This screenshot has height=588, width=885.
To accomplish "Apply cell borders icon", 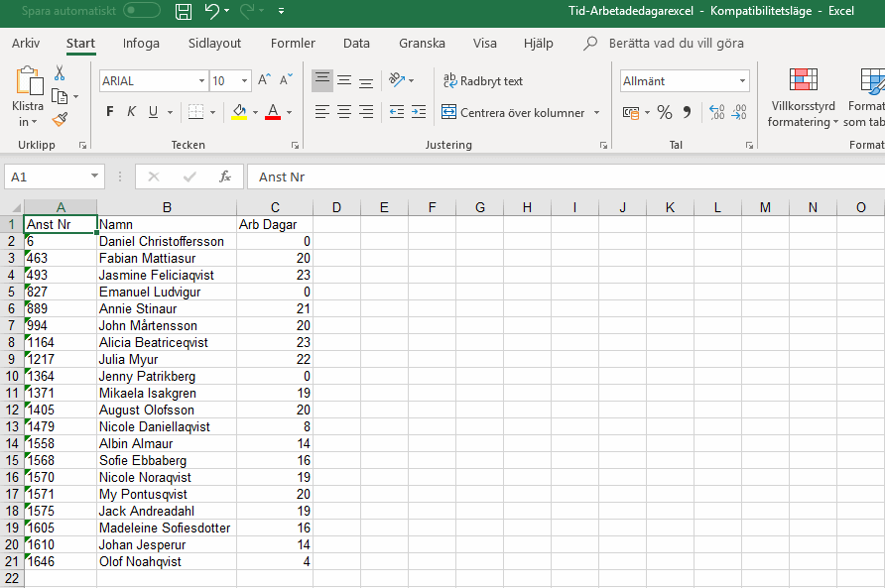I will tap(195, 112).
